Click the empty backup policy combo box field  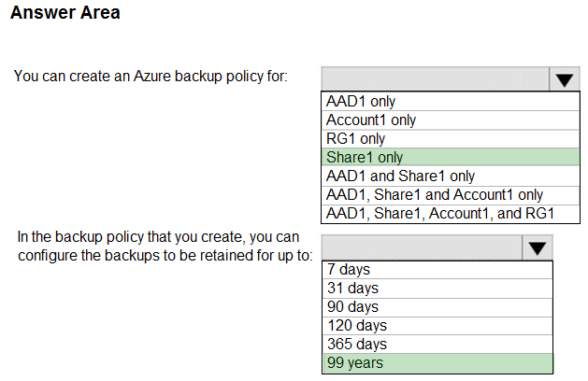436,78
